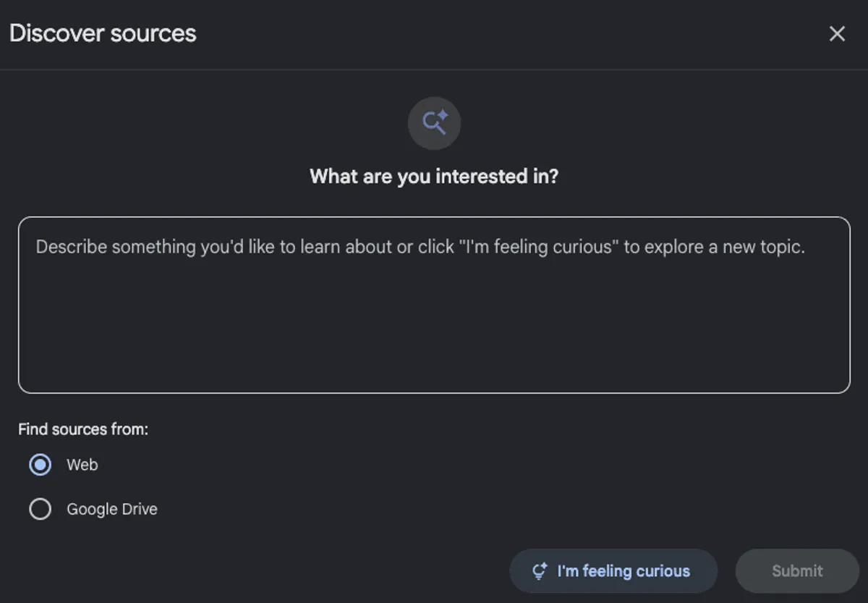The width and height of the screenshot is (868, 603).
Task: Click the Discover sources dialog title
Action: [x=103, y=33]
